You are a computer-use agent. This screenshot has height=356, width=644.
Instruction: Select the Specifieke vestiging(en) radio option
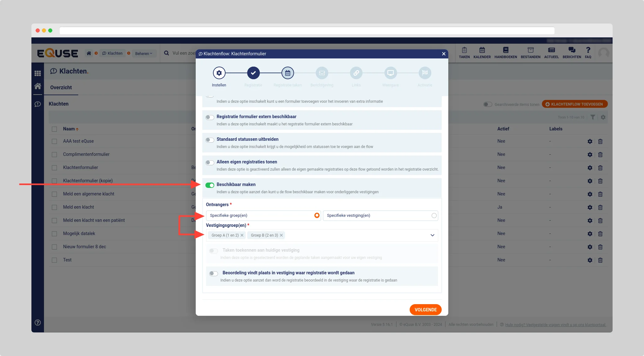click(x=434, y=216)
